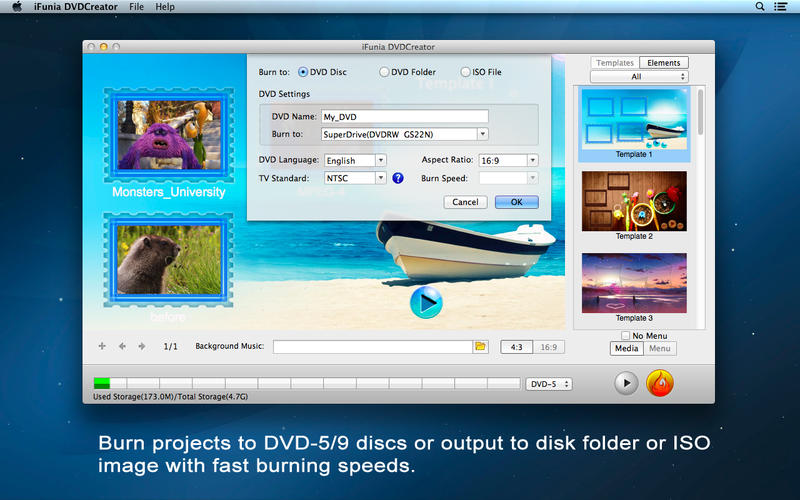Switch to the Templates tab

(615, 63)
